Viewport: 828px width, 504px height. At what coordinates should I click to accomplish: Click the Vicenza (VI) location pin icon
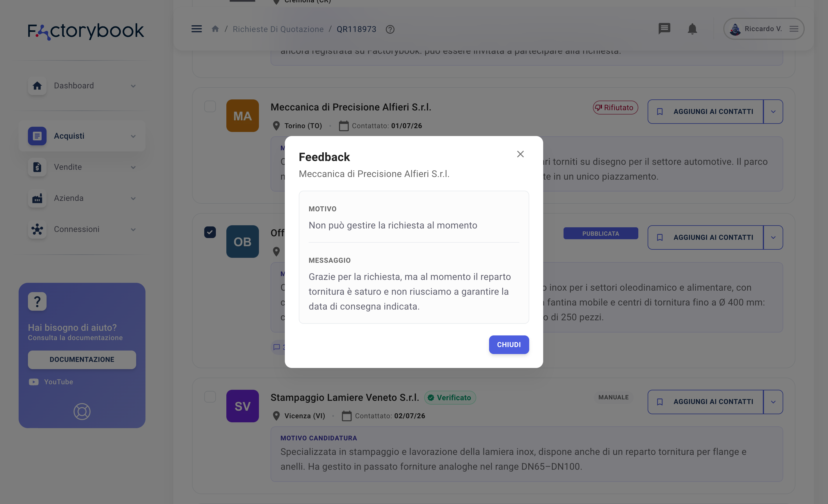[276, 416]
